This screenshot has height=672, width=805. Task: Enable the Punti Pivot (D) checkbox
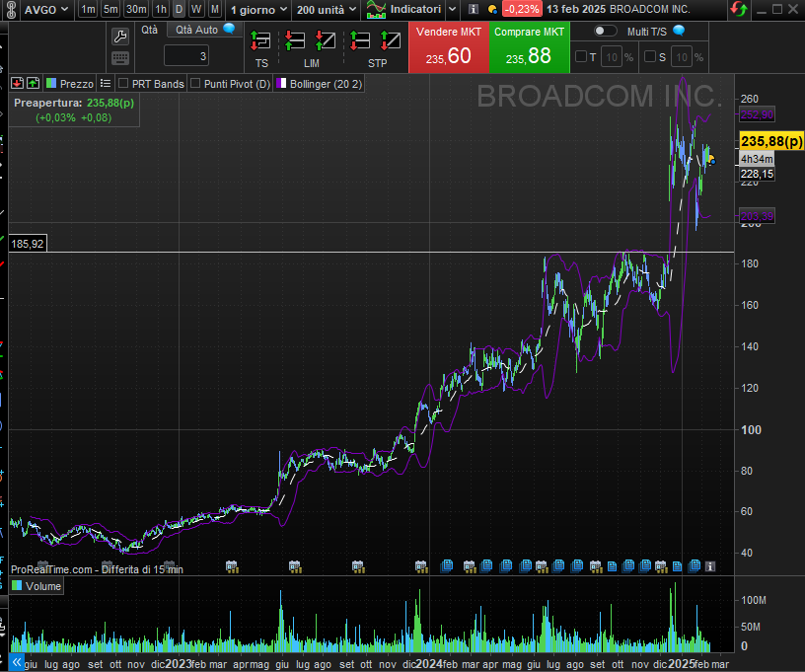click(195, 84)
